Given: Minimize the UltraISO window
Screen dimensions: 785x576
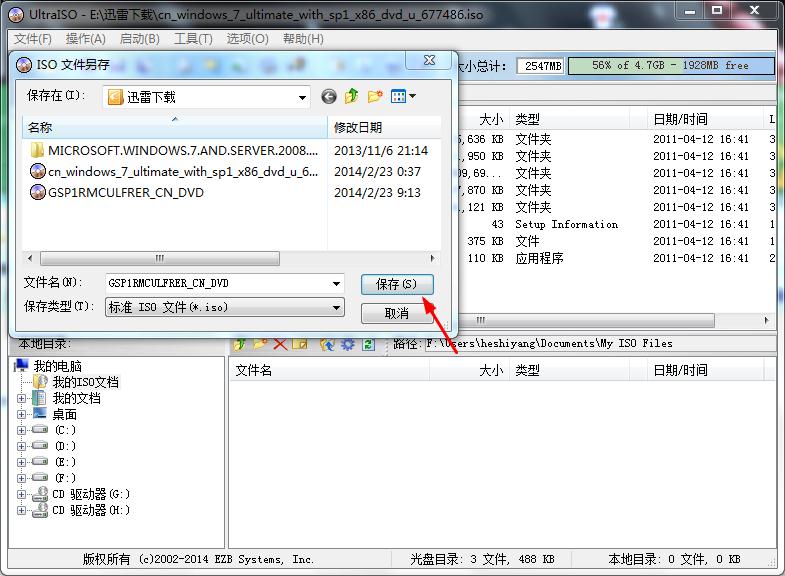Looking at the screenshot, I should click(689, 11).
